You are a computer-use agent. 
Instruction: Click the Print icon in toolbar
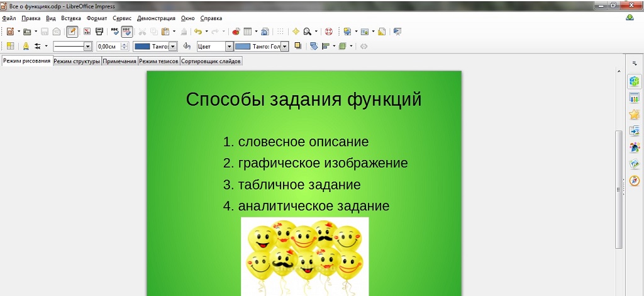tap(99, 31)
